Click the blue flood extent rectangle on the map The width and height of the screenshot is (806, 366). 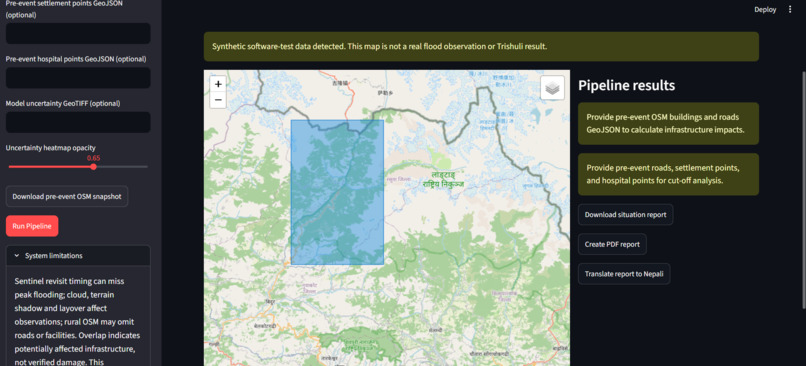pyautogui.click(x=337, y=192)
